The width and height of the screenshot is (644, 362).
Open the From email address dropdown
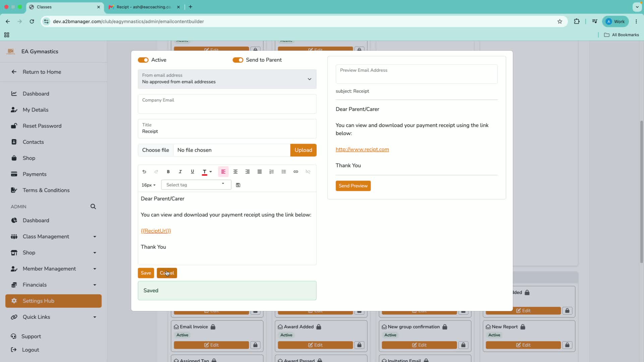coord(227,79)
